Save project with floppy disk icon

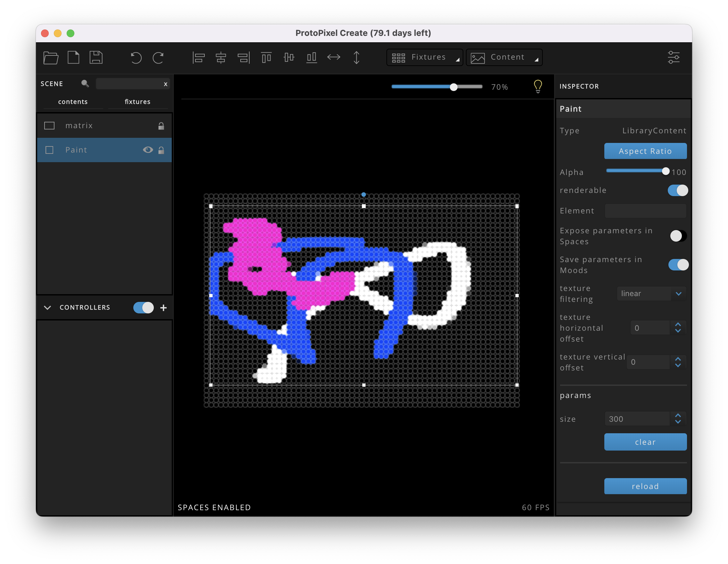(x=96, y=57)
